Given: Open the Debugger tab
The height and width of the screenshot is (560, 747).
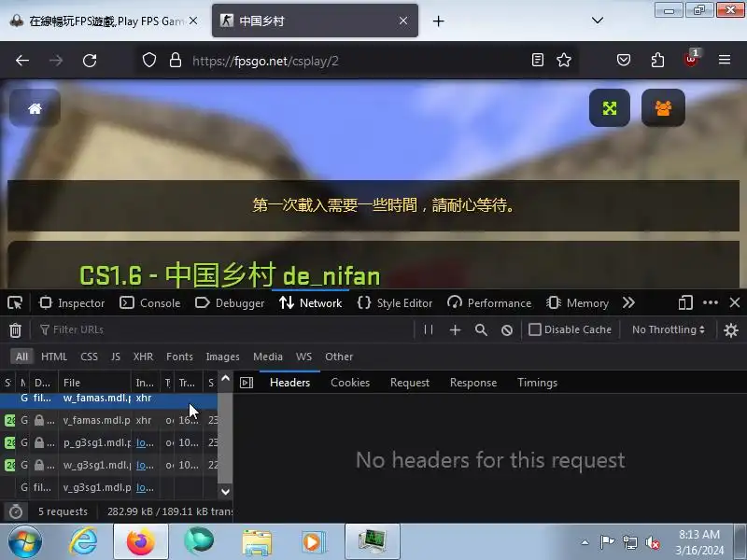Looking at the screenshot, I should (x=230, y=302).
